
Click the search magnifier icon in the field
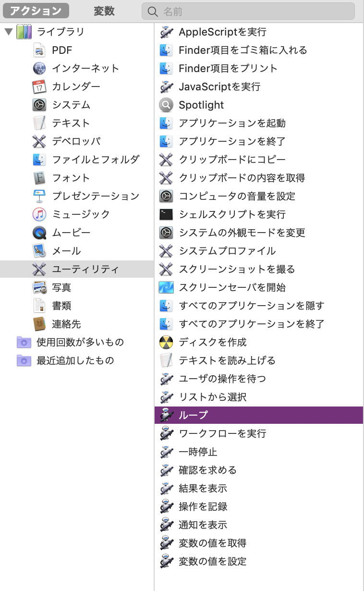coord(153,12)
